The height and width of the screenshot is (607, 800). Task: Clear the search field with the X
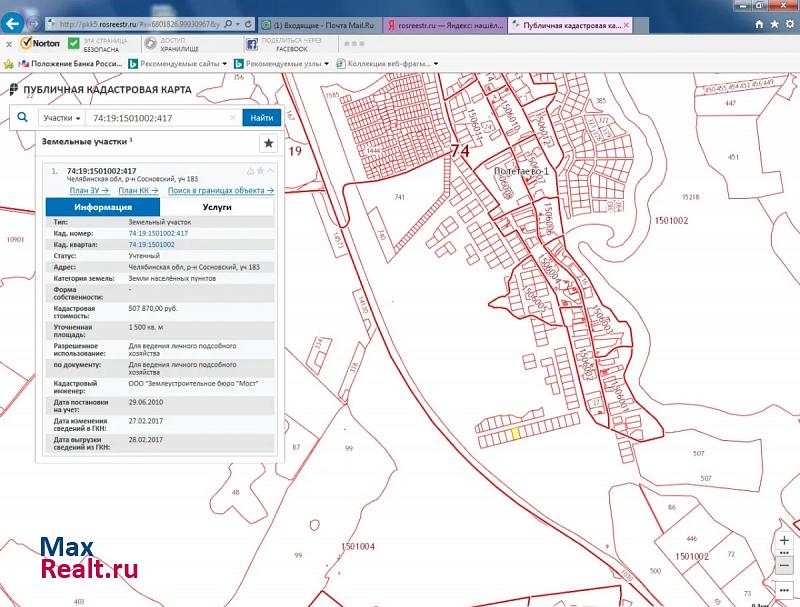[x=233, y=118]
